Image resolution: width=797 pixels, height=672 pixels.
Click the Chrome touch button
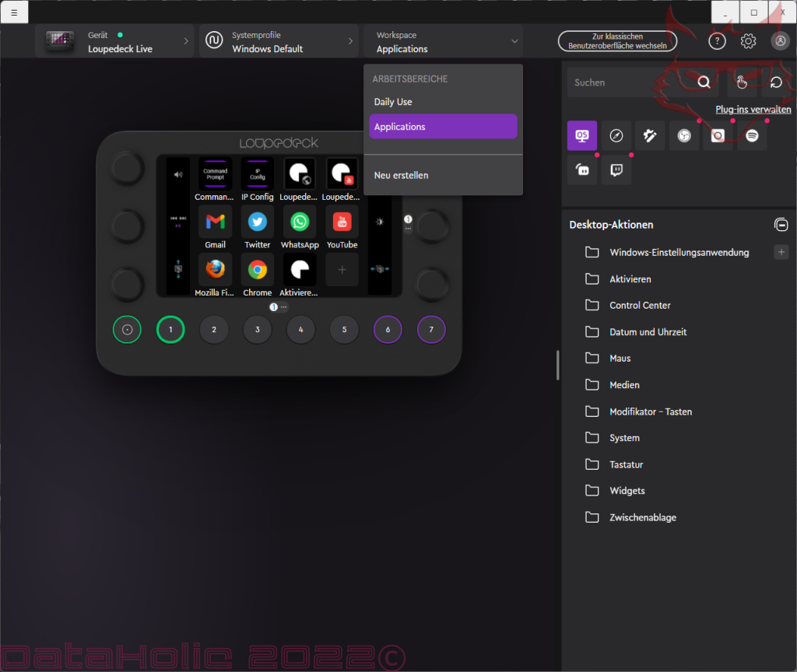coord(257,270)
